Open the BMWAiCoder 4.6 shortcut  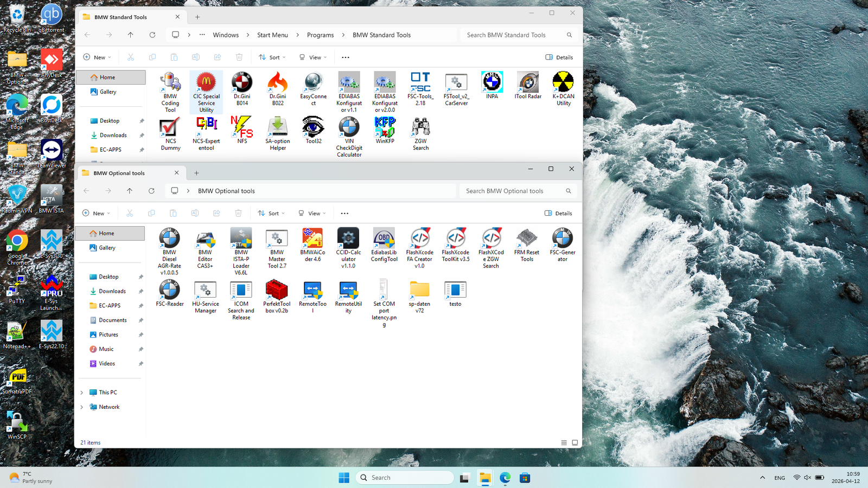click(x=312, y=239)
